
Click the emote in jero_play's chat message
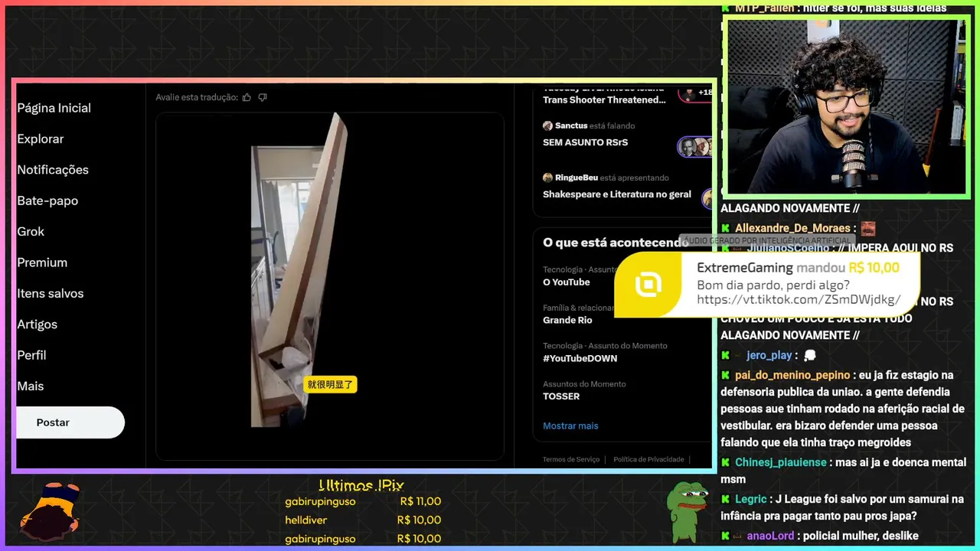810,355
